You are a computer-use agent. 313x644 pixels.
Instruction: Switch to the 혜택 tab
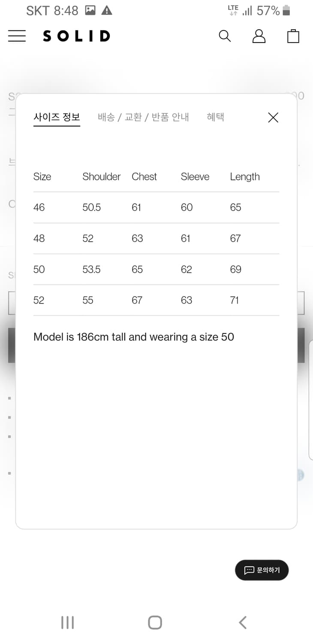pos(215,117)
